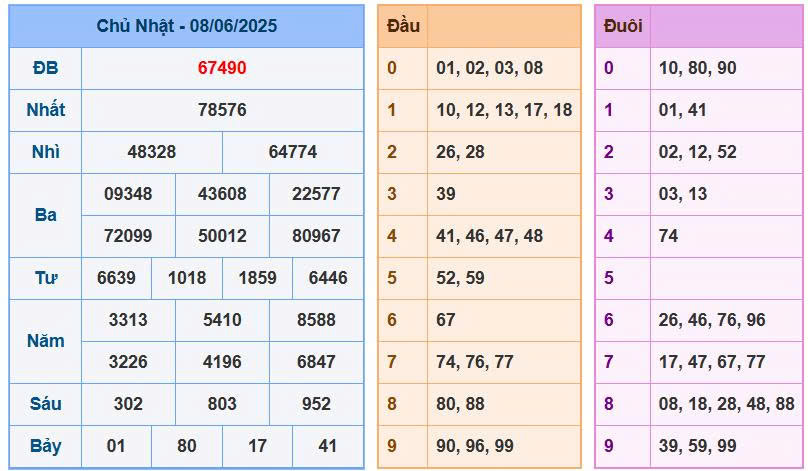Click Ba prize number 22577
This screenshot has width=808, height=471.
(x=316, y=194)
